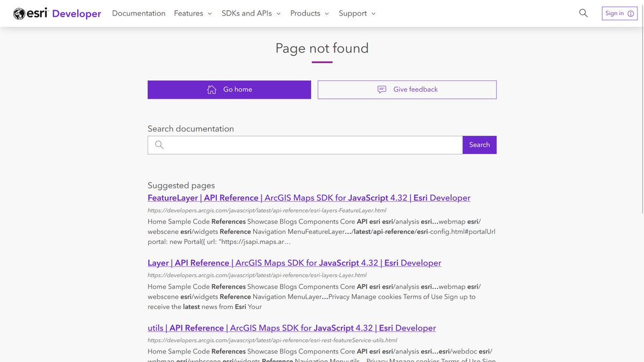Click the speech bubble icon on Give feedback
The image size is (644, 362).
pos(382,90)
